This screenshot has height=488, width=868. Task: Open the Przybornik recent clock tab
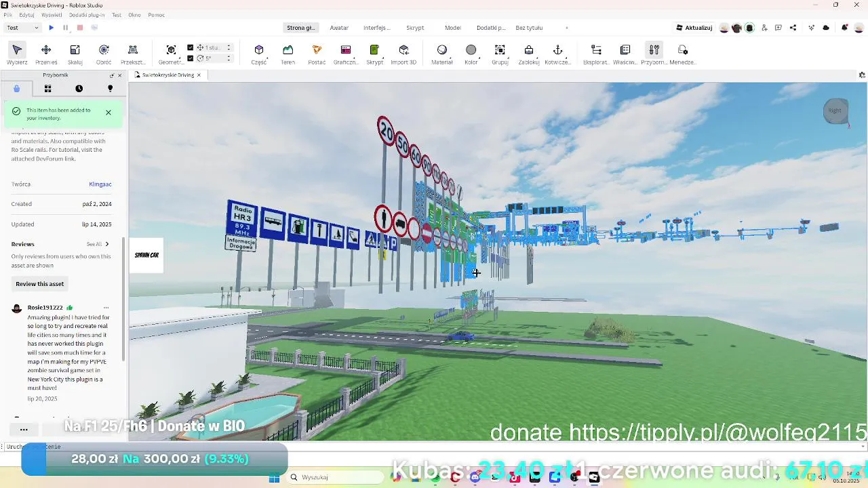tap(79, 89)
